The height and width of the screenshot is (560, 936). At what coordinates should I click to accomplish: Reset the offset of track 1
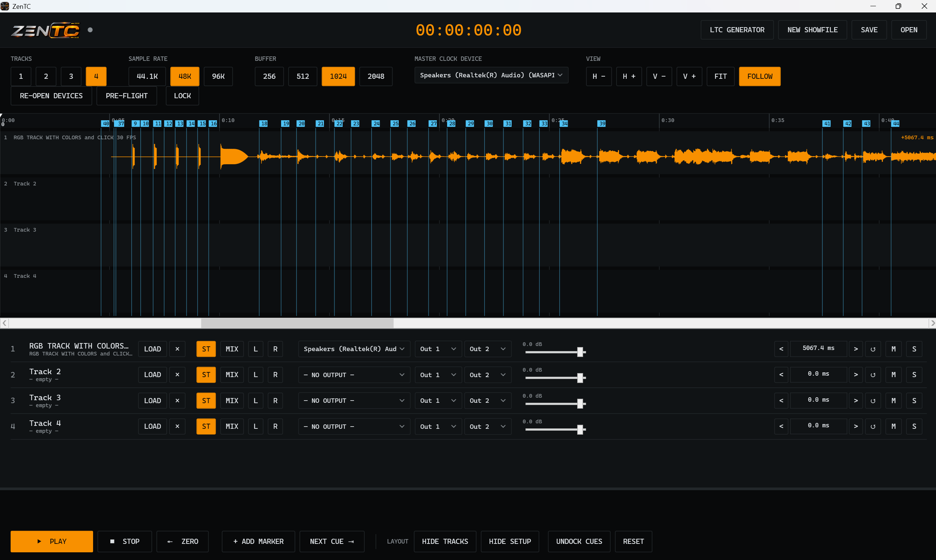point(873,349)
